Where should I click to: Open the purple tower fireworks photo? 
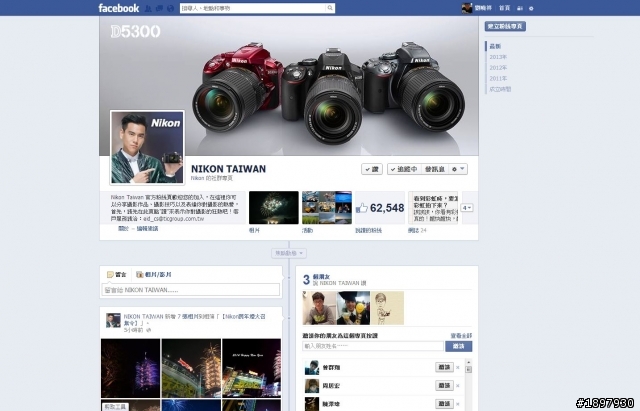coord(130,368)
